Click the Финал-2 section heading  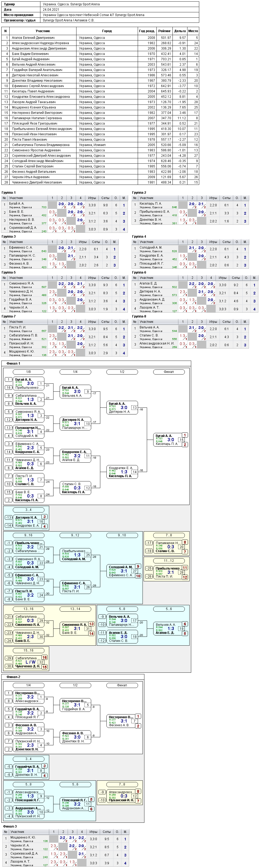pos(13,677)
